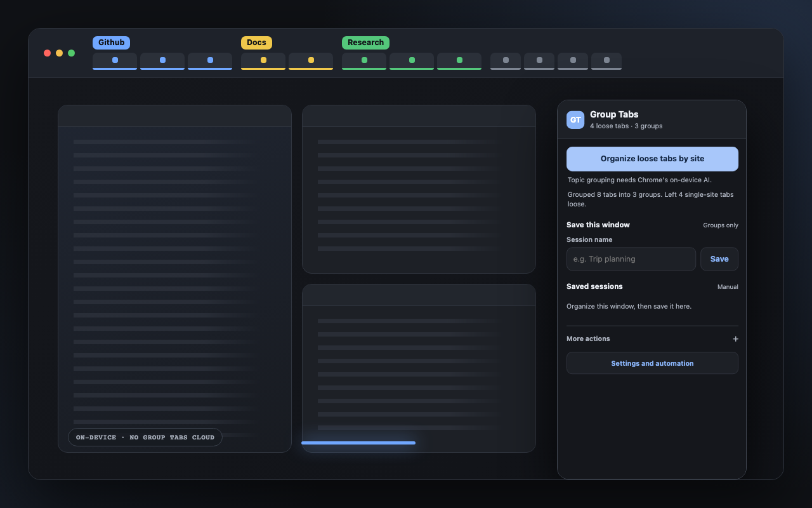The image size is (812, 508).
Task: Open the second yellow Docs tab
Action: [311, 61]
